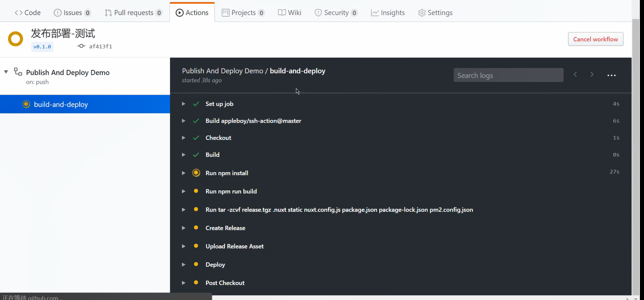The height and width of the screenshot is (300, 644).
Task: Click the 6s duration of Build appleboy step
Action: coord(616,121)
